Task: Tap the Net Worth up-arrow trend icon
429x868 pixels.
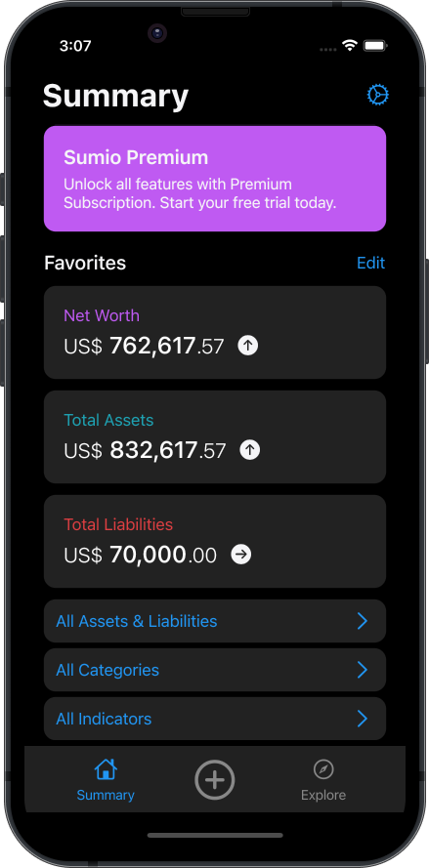Action: (248, 346)
